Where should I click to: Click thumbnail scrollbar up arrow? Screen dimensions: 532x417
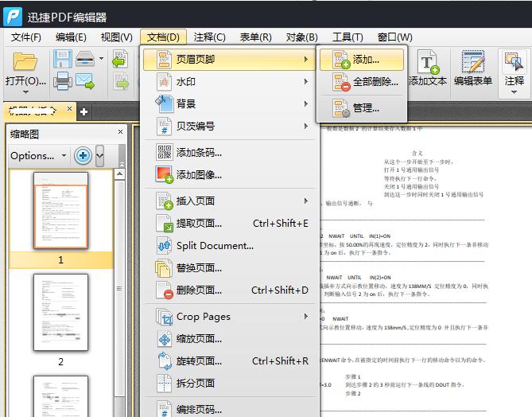tap(119, 174)
